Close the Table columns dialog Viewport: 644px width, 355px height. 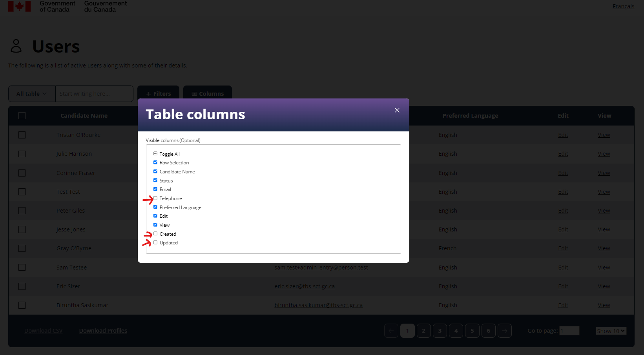[x=397, y=110]
